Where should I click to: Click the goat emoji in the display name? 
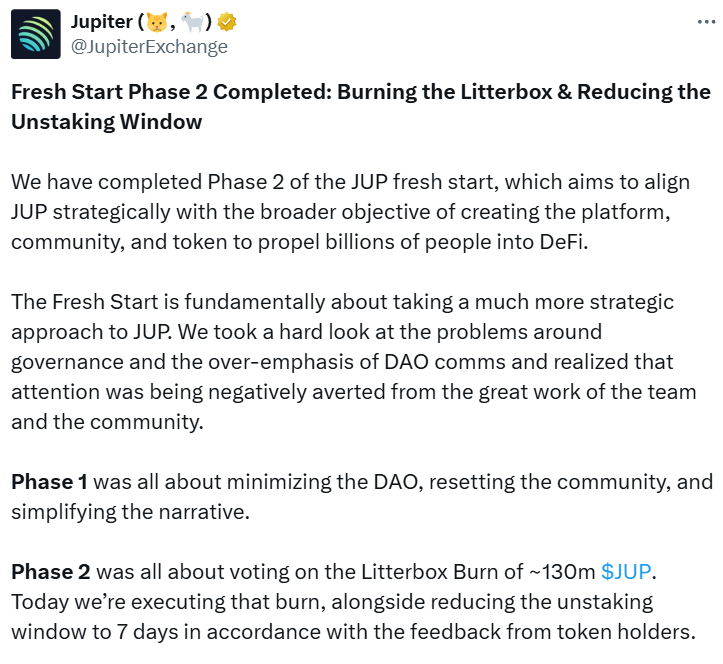click(x=190, y=23)
